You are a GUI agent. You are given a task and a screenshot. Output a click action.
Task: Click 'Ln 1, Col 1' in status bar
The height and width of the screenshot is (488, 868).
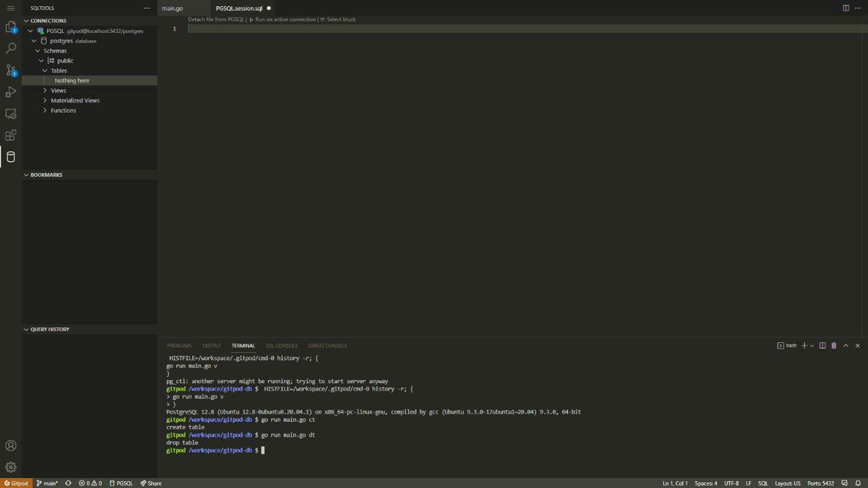tap(675, 483)
